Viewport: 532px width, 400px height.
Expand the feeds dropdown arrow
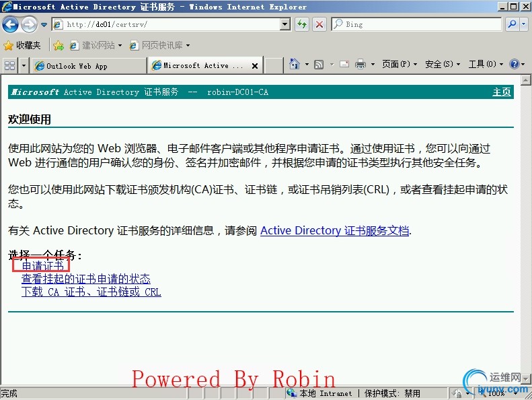332,64
